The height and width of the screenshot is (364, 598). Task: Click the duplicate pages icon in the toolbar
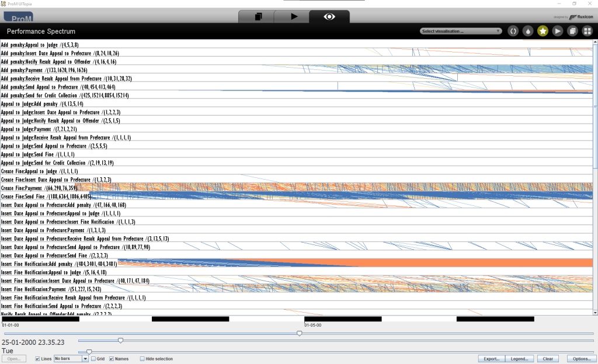572,30
